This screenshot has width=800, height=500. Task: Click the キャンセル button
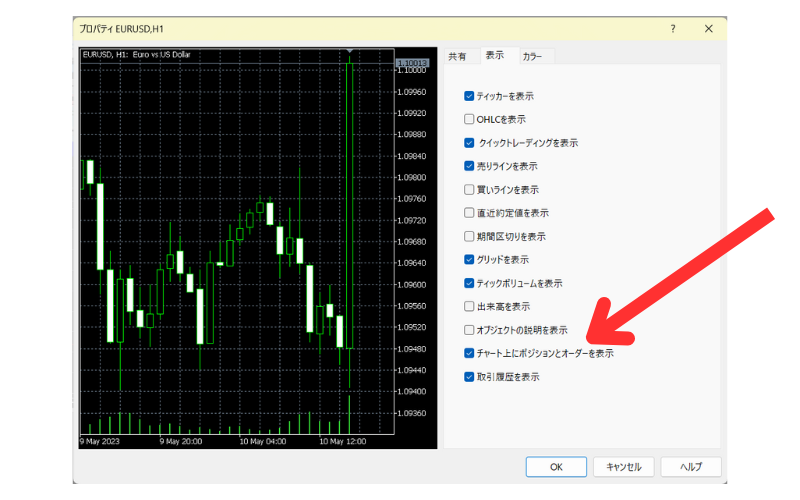pyautogui.click(x=623, y=467)
